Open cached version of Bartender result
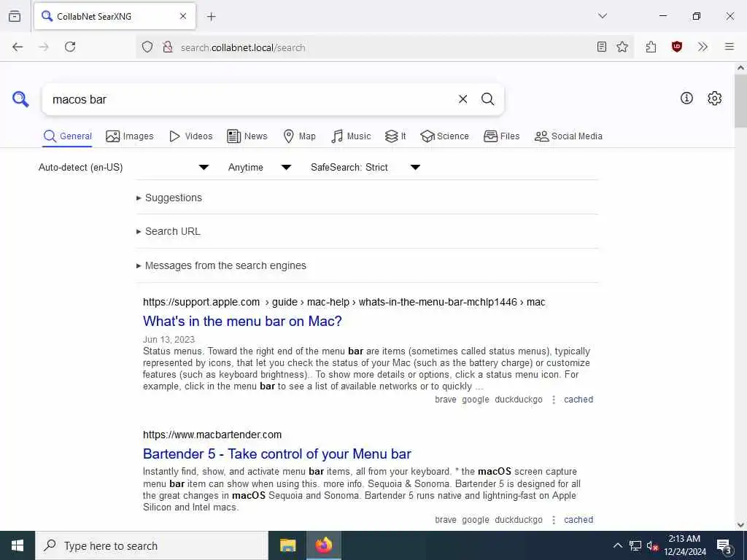 coord(578,520)
